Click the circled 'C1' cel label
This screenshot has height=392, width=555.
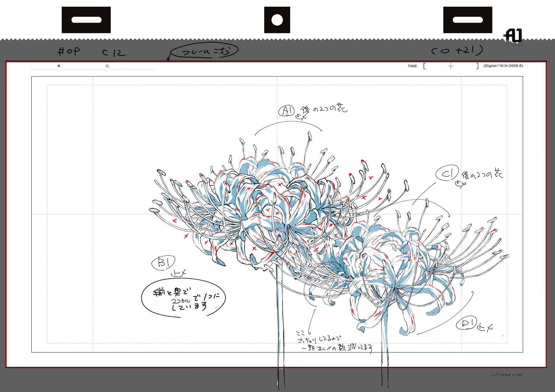click(447, 173)
